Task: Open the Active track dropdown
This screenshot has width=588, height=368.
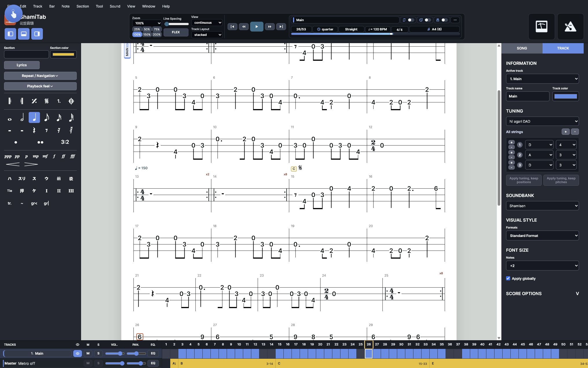Action: (x=542, y=79)
